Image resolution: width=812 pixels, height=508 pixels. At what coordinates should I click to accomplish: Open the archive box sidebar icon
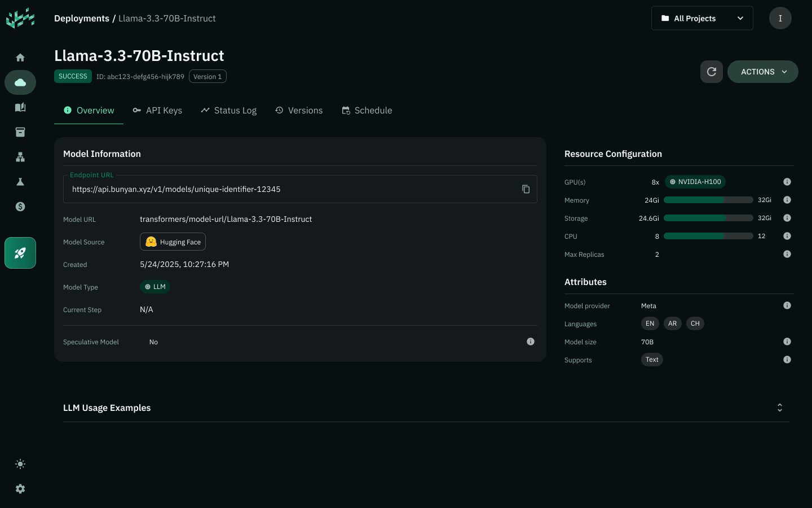(x=20, y=132)
